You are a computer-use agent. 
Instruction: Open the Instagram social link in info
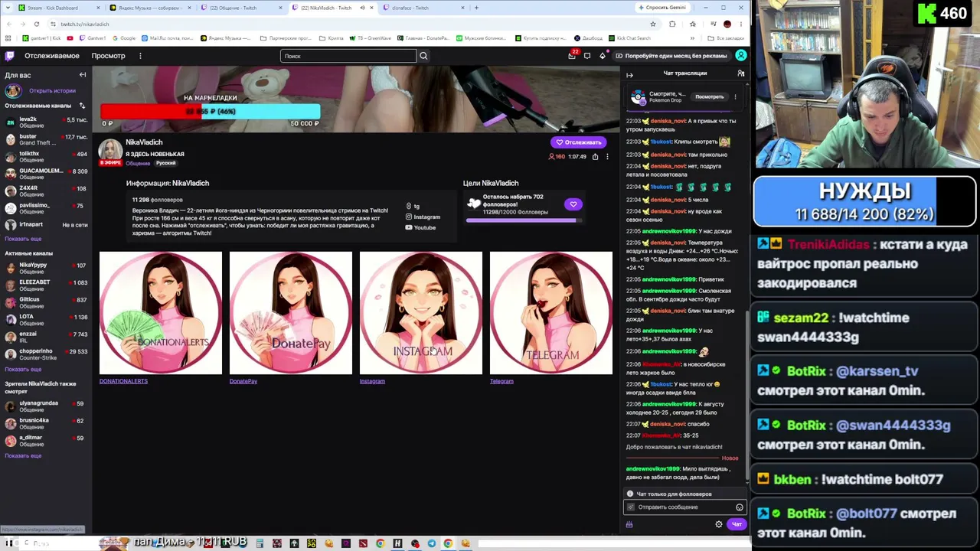[x=423, y=217]
